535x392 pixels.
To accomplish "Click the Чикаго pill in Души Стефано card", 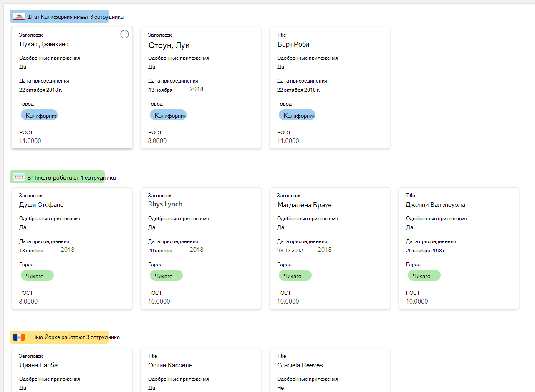I will [x=37, y=275].
